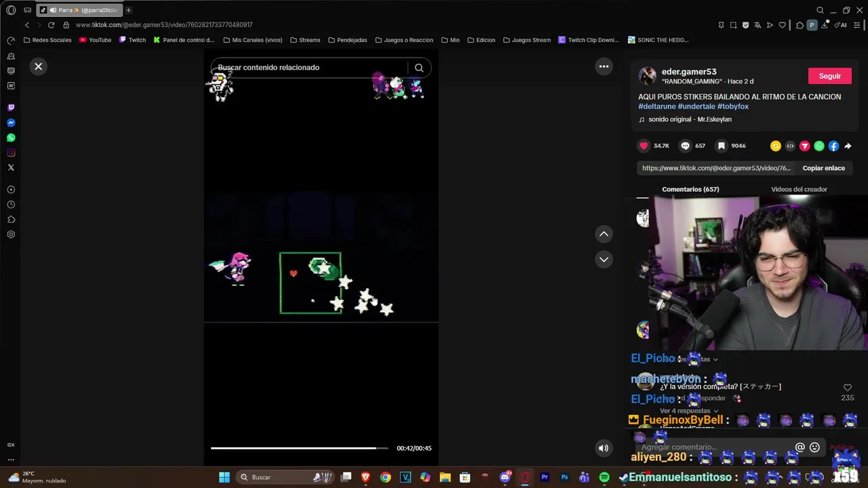Open a new tab with the plus button
This screenshot has width=868, height=488.
click(128, 10)
